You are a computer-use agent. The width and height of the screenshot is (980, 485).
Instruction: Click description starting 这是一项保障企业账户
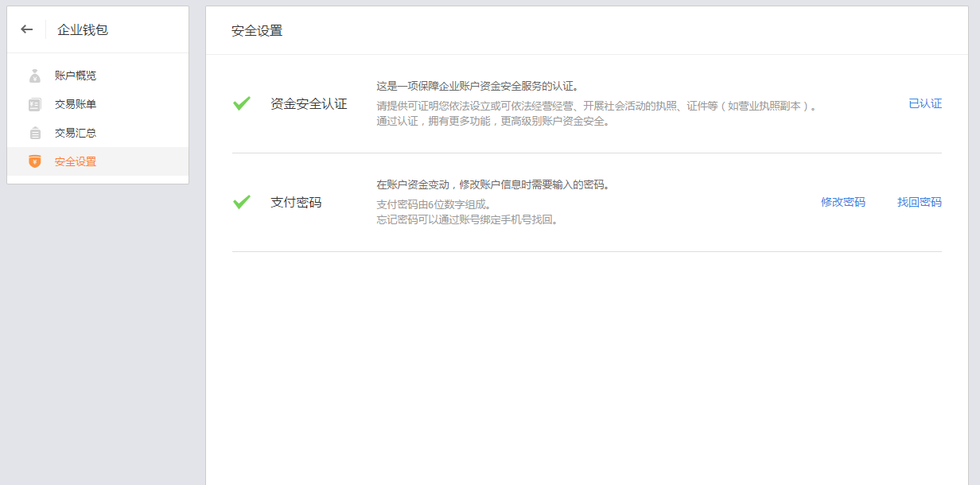[x=477, y=86]
